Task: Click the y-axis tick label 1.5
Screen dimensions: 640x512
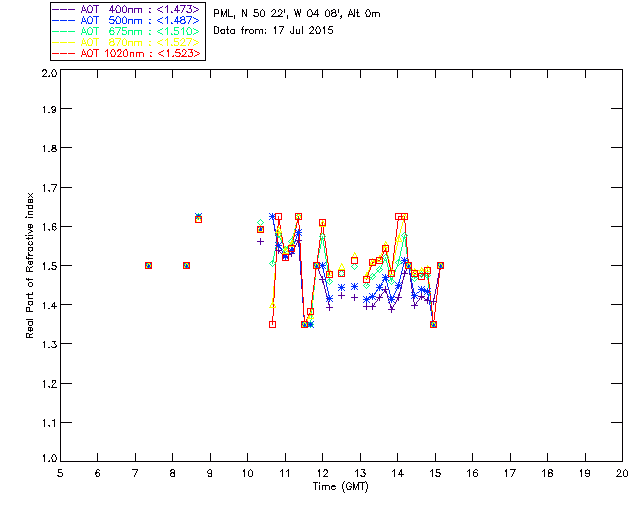Action: (49, 266)
